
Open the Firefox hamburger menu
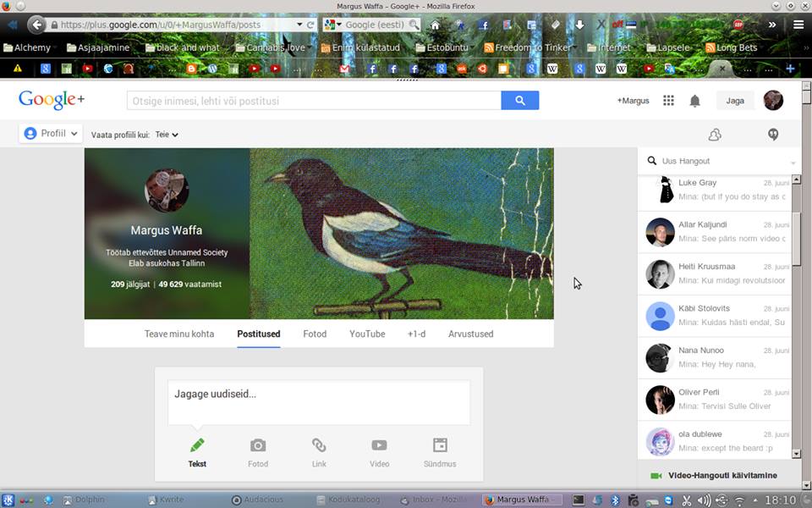coord(798,25)
